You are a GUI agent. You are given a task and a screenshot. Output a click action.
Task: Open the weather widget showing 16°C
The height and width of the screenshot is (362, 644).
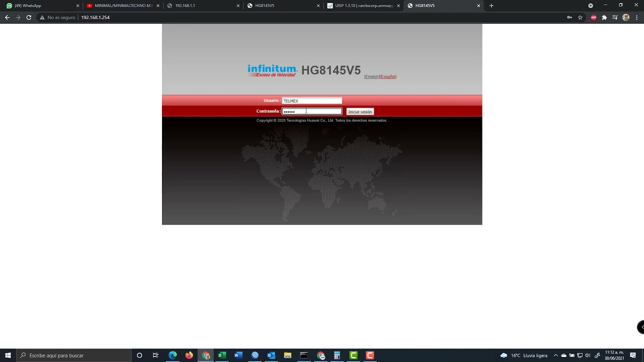[524, 355]
